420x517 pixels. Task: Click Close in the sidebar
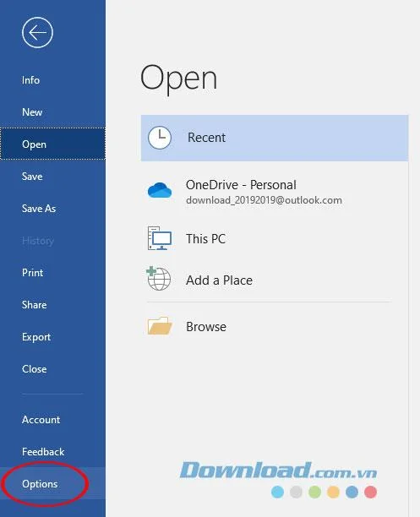[x=52, y=369]
